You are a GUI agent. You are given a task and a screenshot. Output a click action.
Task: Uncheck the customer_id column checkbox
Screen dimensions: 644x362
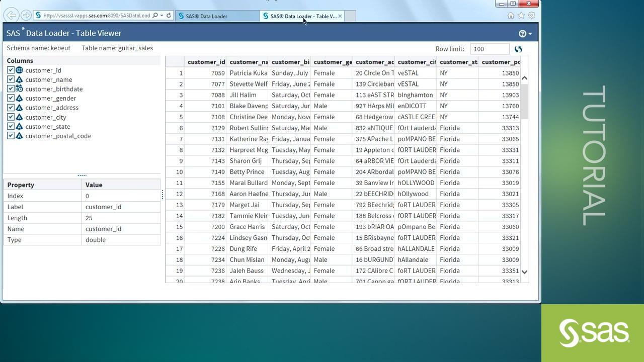pos(11,70)
